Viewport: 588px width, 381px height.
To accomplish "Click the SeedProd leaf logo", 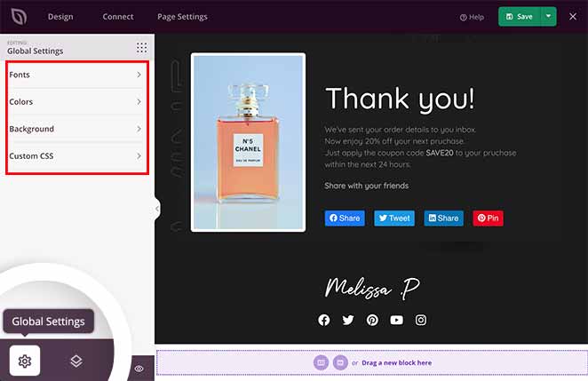I will click(19, 17).
